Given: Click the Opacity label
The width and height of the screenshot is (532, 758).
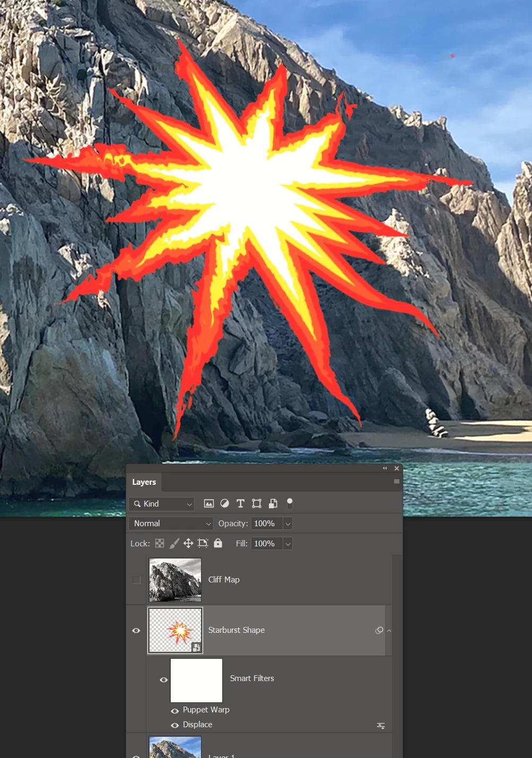Looking at the screenshot, I should pos(233,524).
